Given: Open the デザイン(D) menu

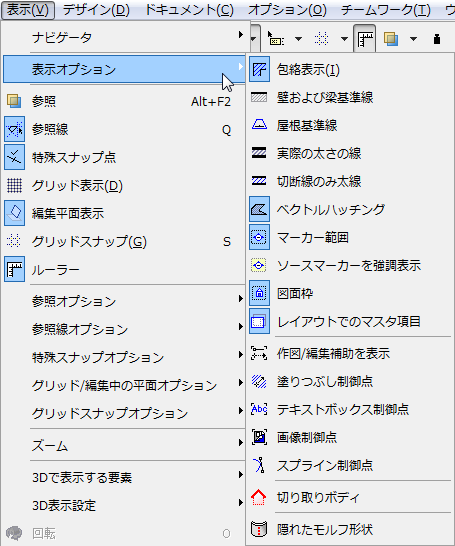Looking at the screenshot, I should click(x=96, y=10).
